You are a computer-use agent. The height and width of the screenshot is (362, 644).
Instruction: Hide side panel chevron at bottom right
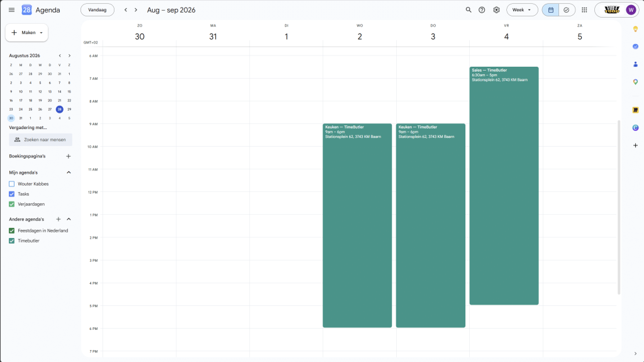coord(635,353)
